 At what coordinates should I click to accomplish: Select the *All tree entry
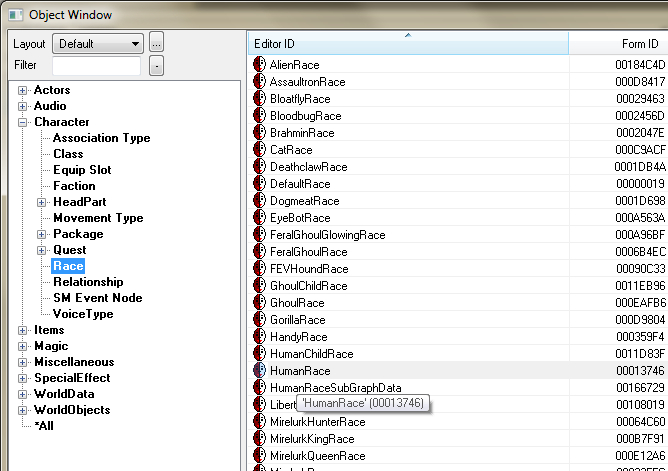tap(44, 426)
